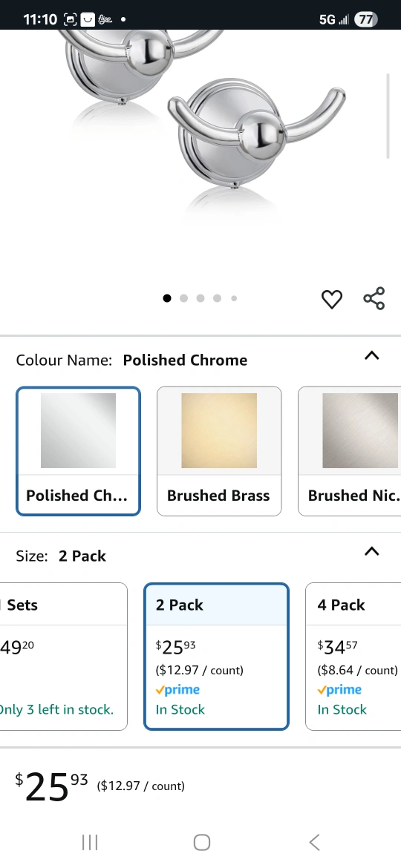Go to second image carousel dot
Screen dimensions: 401x868
(x=184, y=298)
